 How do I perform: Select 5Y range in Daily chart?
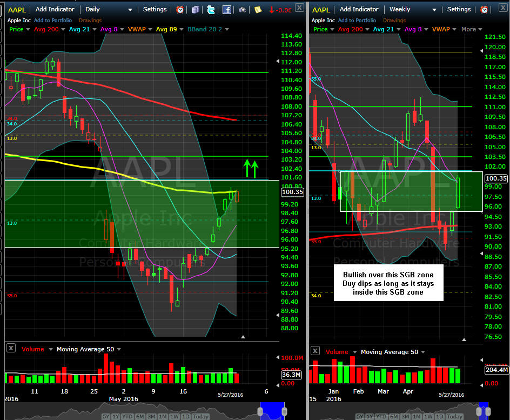point(106,416)
